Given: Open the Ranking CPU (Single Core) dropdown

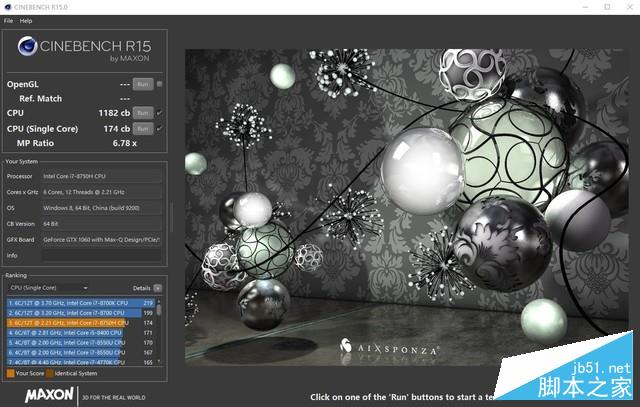Looking at the screenshot, I should pyautogui.click(x=49, y=288).
